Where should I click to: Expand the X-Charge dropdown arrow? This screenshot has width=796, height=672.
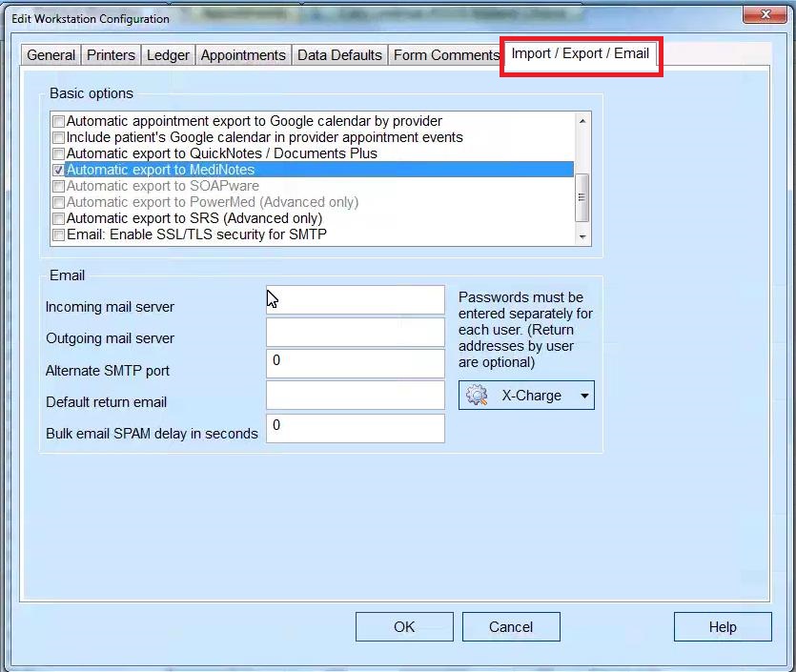(x=583, y=395)
